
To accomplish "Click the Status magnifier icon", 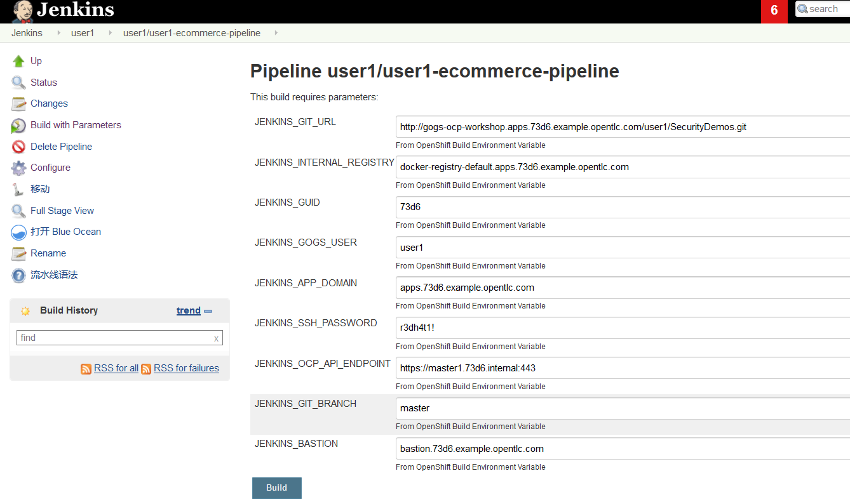I will coord(18,83).
